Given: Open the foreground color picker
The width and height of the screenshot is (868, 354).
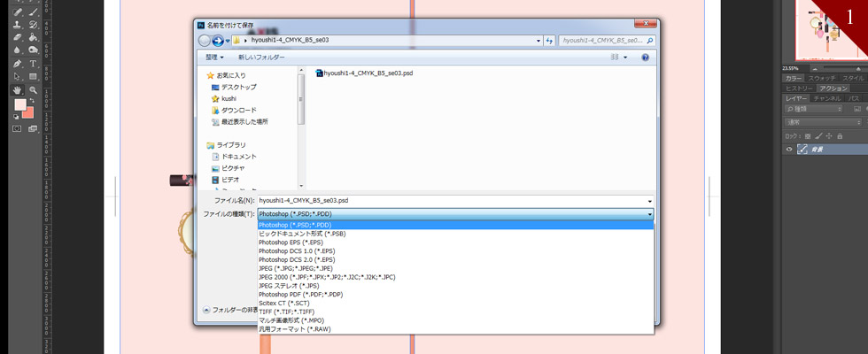Looking at the screenshot, I should click(19, 104).
